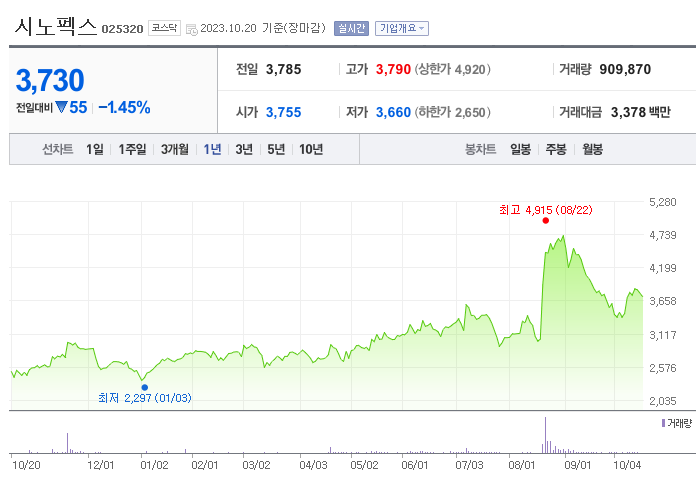
Task: Open the 일봉 candlestick chart
Action: point(520,149)
